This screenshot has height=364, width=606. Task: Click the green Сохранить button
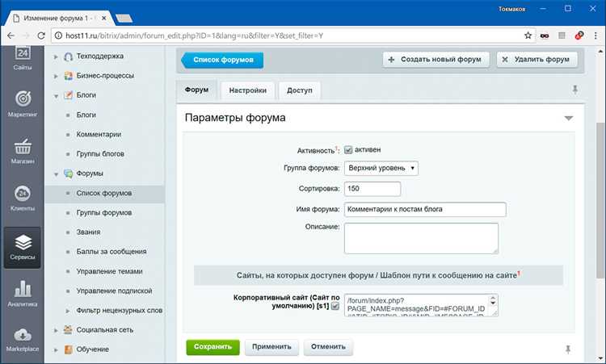213,346
